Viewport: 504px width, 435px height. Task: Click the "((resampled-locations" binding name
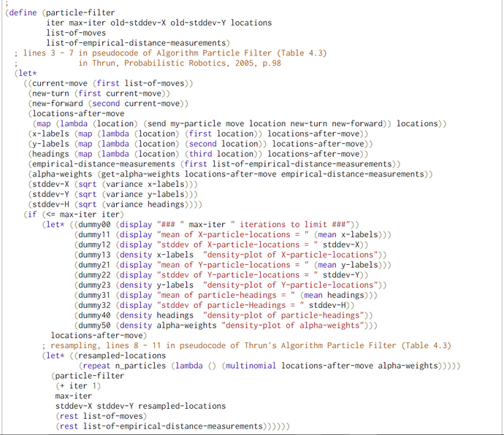[118, 355]
